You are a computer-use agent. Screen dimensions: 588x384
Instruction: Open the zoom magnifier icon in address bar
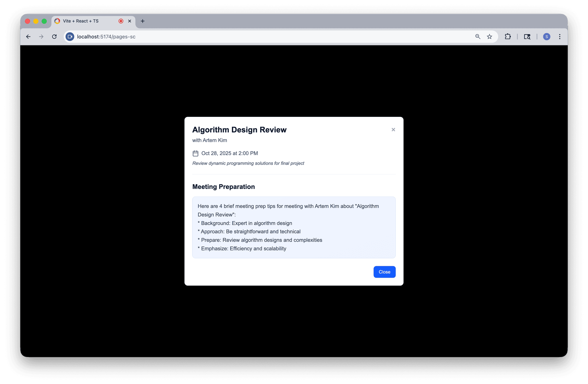tap(478, 36)
